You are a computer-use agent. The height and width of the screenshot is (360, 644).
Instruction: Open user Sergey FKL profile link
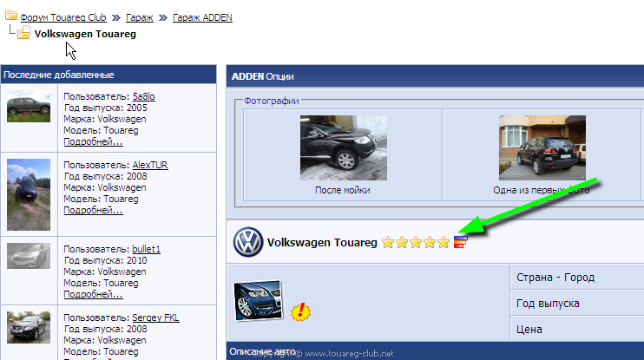click(x=155, y=317)
